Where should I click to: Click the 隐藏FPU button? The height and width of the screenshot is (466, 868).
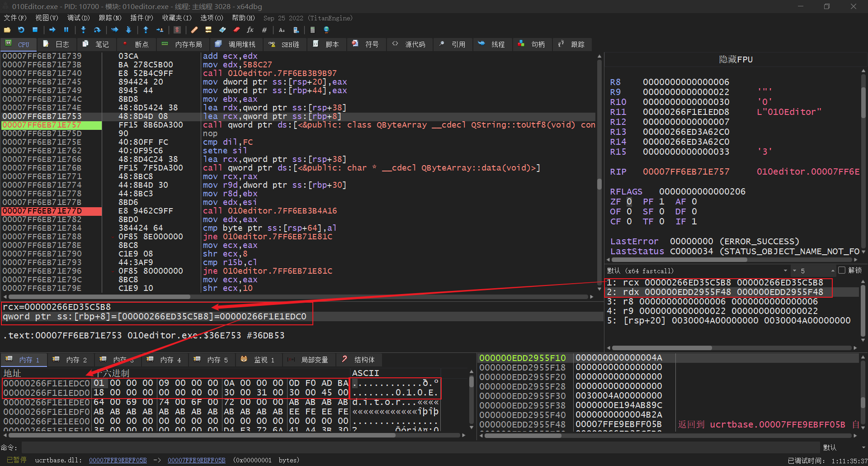736,60
